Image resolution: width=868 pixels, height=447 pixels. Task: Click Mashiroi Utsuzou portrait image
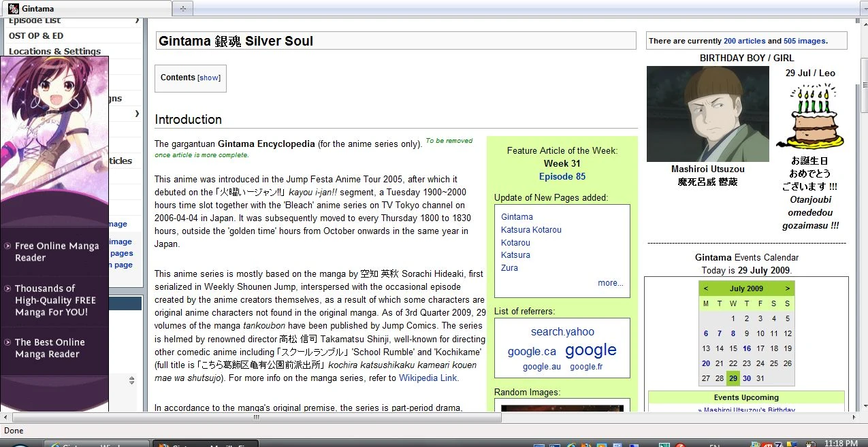click(708, 114)
